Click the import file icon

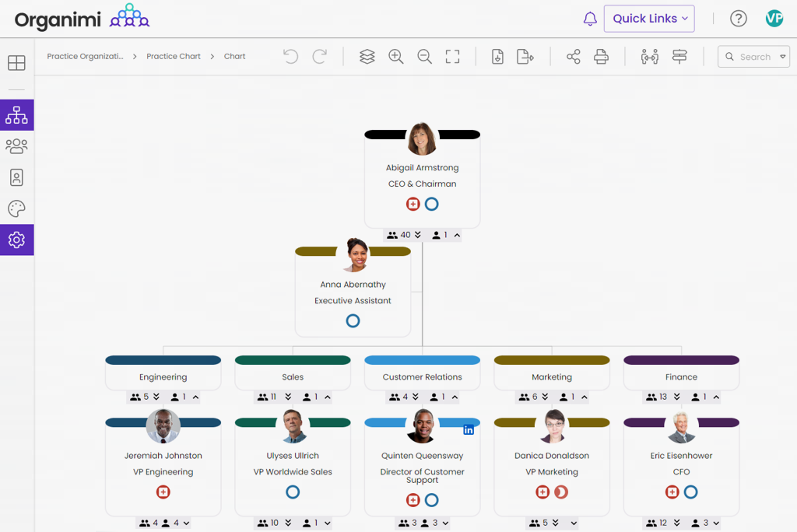click(x=497, y=57)
